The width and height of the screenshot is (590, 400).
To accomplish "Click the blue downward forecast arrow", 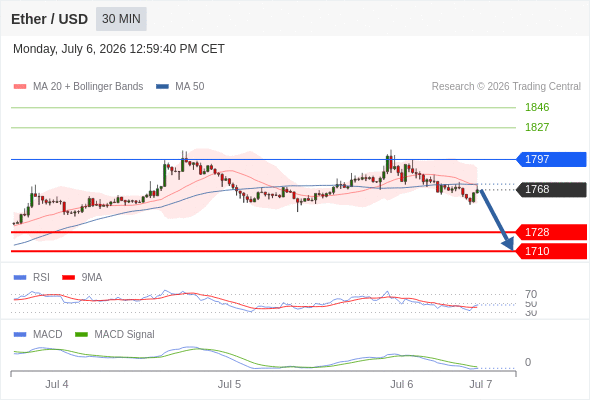I will point(497,220).
